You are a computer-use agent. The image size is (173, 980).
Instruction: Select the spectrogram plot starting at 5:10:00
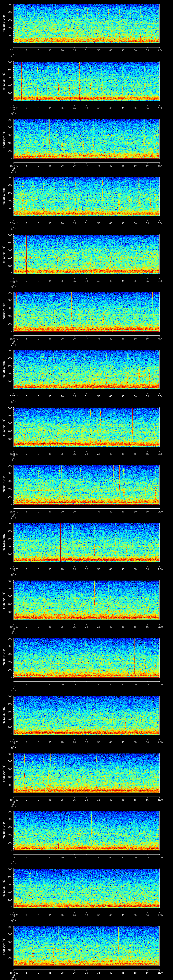(87, 543)
